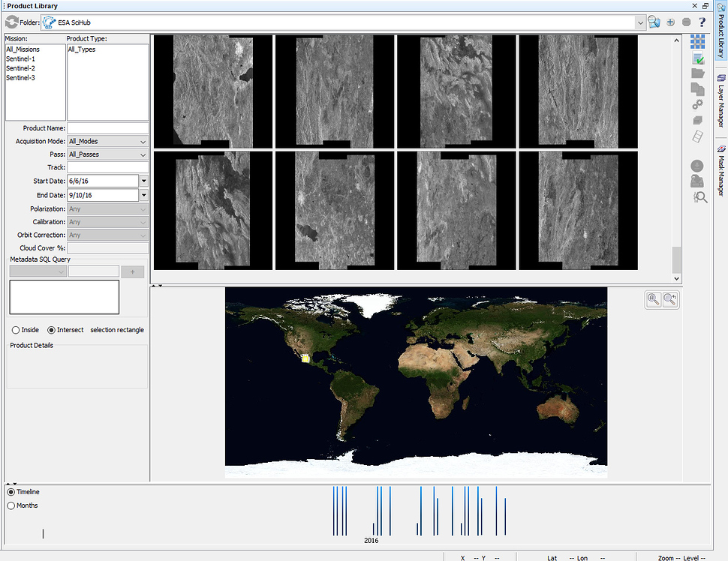Click the Metadata SQL Query text area
Image resolution: width=728 pixels, height=561 pixels.
(x=64, y=297)
